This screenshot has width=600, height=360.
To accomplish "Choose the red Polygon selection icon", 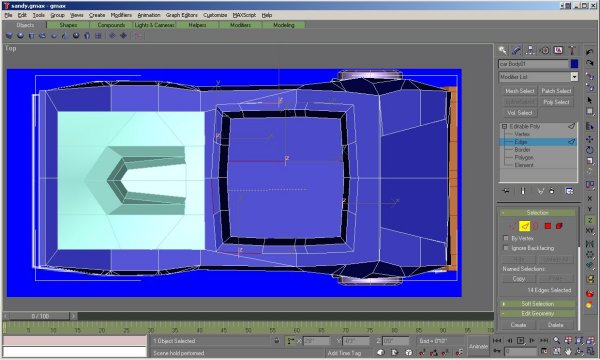I will click(548, 226).
